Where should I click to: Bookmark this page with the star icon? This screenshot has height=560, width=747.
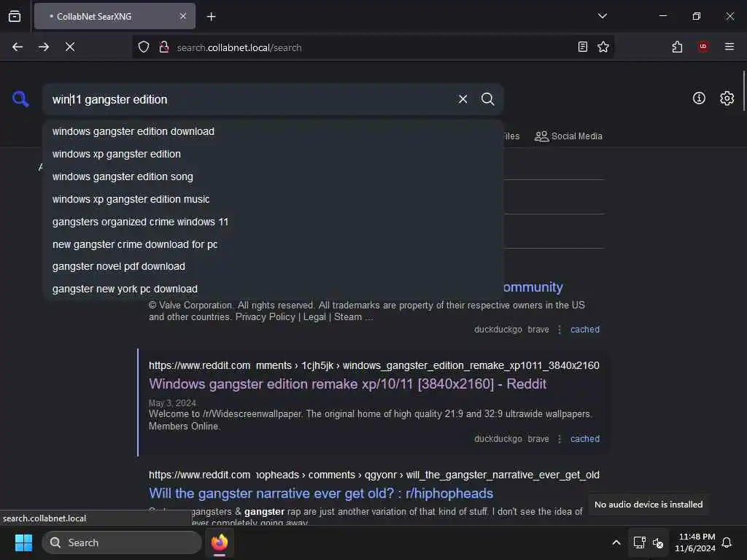(x=603, y=47)
